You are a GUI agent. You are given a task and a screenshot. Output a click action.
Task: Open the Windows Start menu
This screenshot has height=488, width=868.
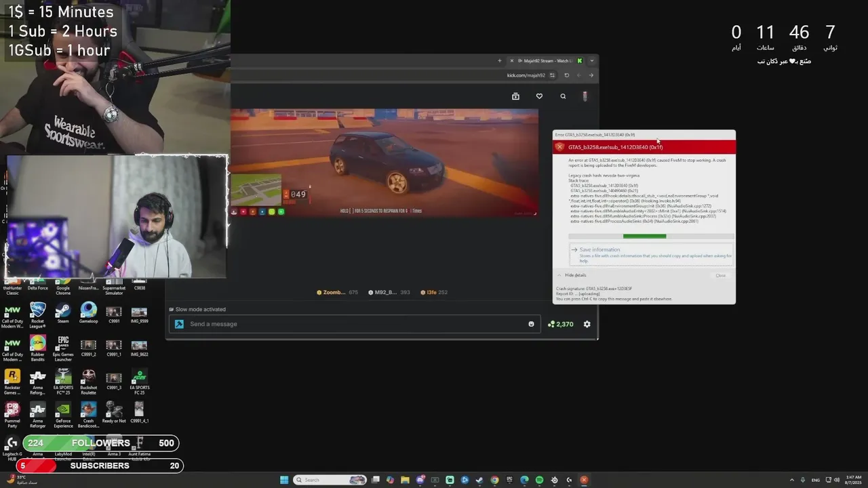(284, 480)
